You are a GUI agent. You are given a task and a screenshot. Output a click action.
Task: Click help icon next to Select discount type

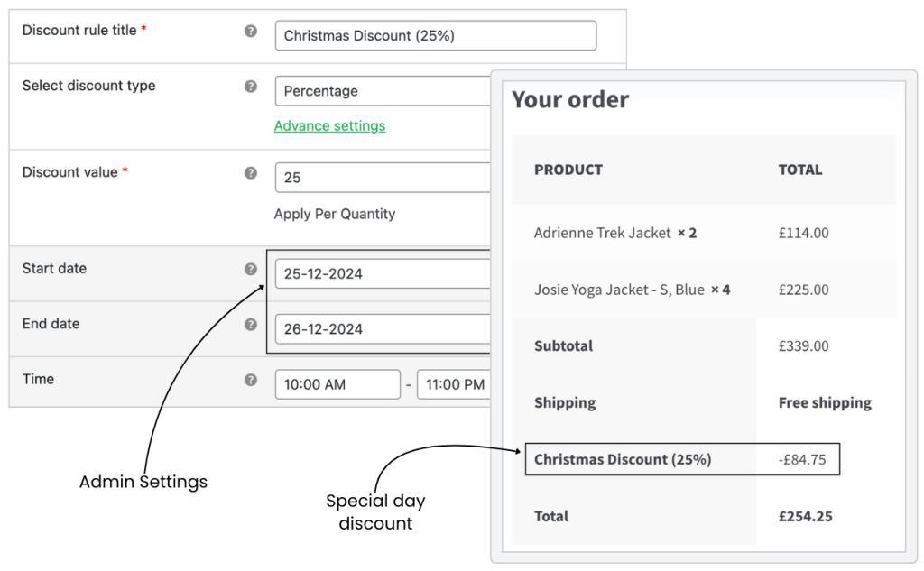[251, 87]
